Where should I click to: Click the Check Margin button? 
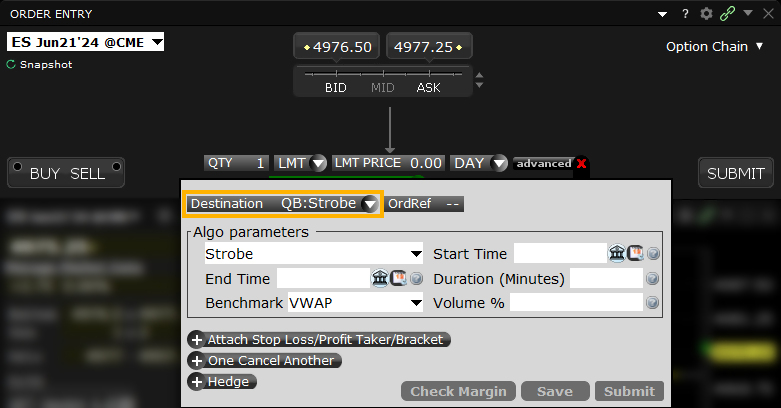459,391
